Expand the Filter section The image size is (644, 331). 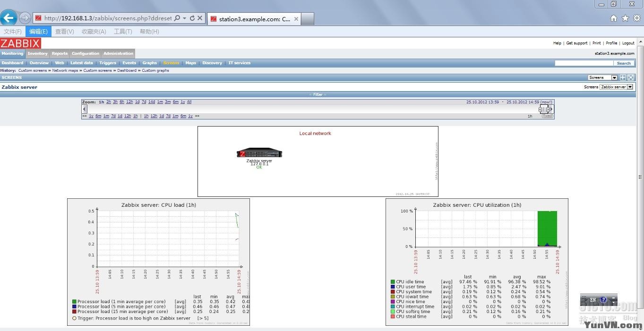pyautogui.click(x=318, y=94)
